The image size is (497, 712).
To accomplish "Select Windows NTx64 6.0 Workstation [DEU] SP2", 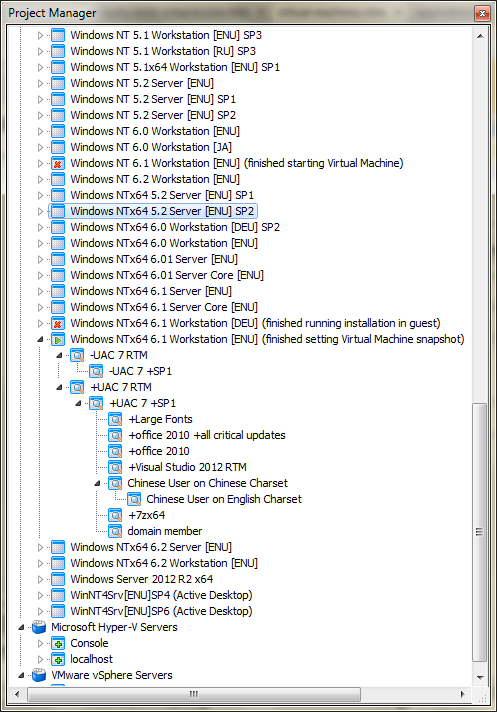I will pos(175,227).
